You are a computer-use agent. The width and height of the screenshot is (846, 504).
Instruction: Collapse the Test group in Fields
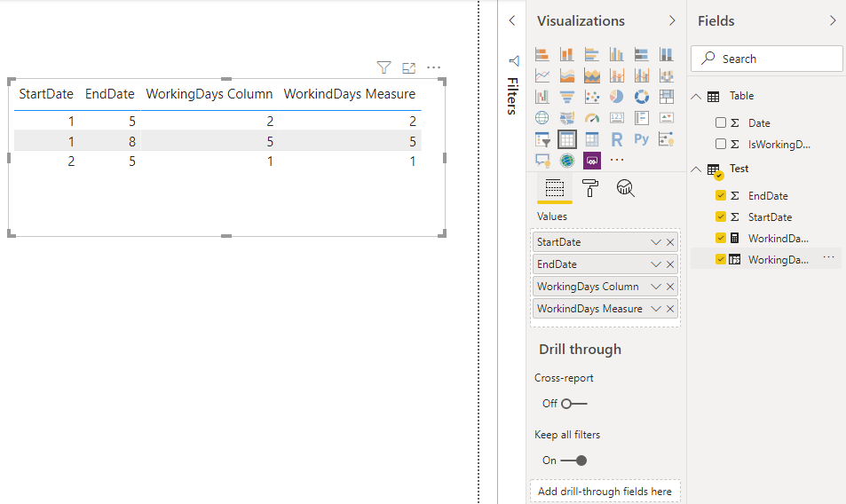pos(696,169)
